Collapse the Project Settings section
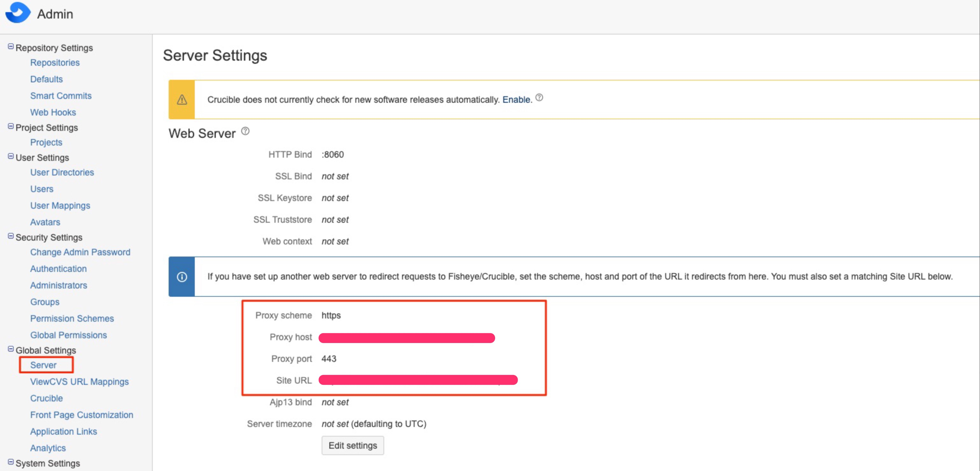The width and height of the screenshot is (980, 471). pyautogui.click(x=11, y=126)
